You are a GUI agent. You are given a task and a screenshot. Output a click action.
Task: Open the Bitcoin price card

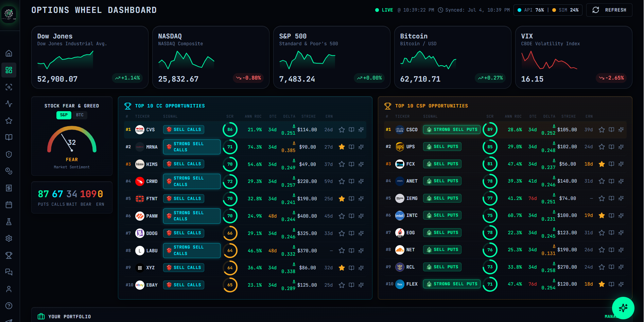[453, 57]
